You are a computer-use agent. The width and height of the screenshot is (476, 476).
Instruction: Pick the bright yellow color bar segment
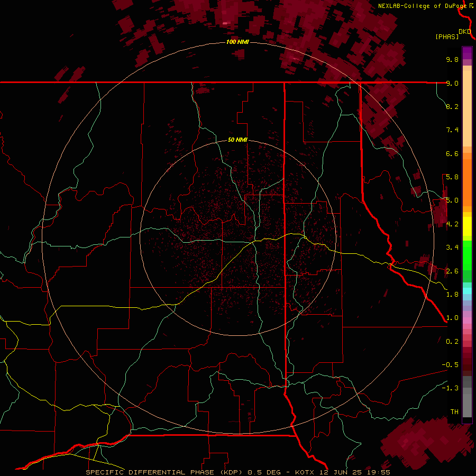tap(467, 226)
